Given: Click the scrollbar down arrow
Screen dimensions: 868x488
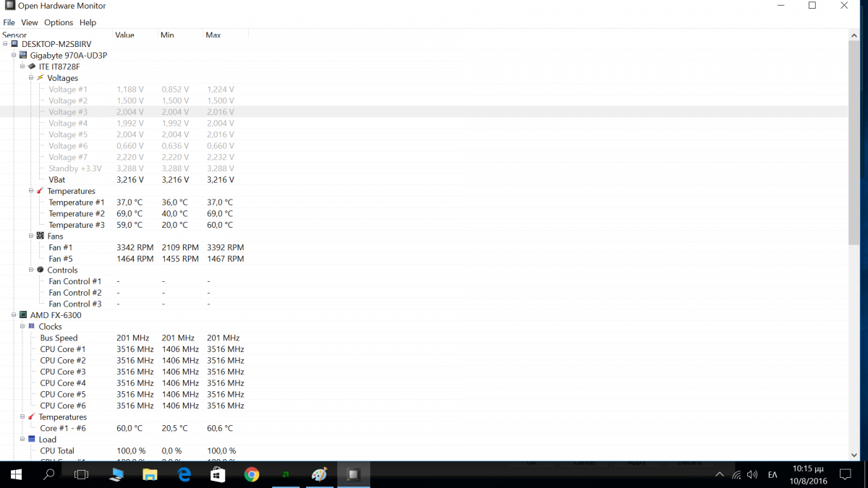Looking at the screenshot, I should pyautogui.click(x=854, y=455).
